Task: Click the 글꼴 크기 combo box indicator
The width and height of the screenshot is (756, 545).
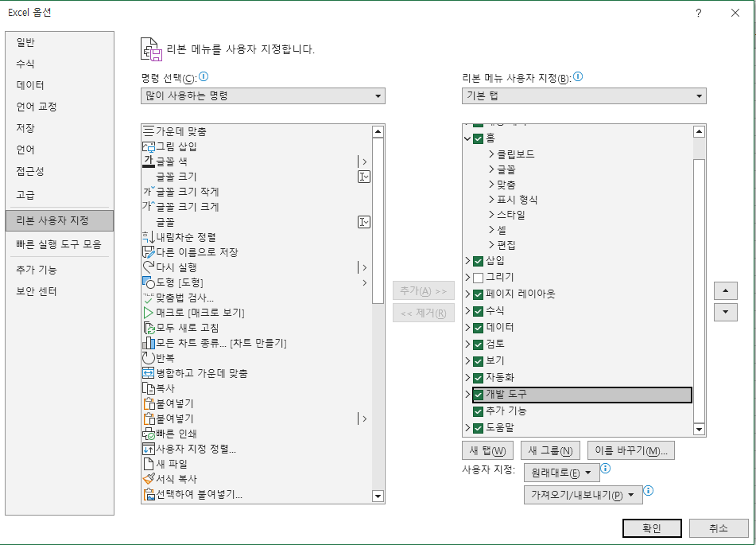Action: [364, 177]
